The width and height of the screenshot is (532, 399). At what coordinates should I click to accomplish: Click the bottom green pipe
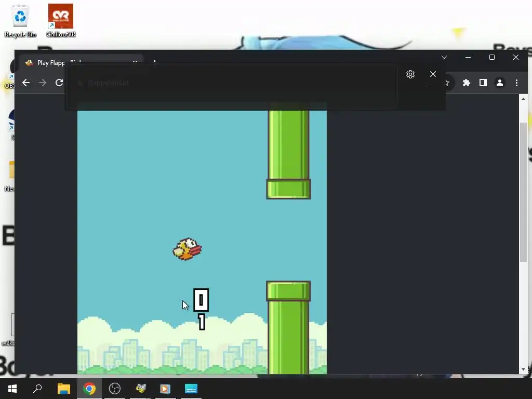coord(288,327)
